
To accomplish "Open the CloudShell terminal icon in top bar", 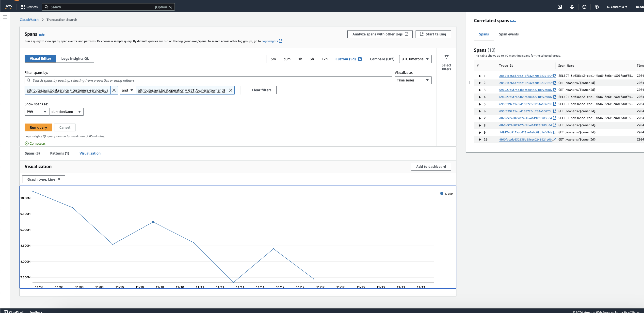I will coord(560,7).
